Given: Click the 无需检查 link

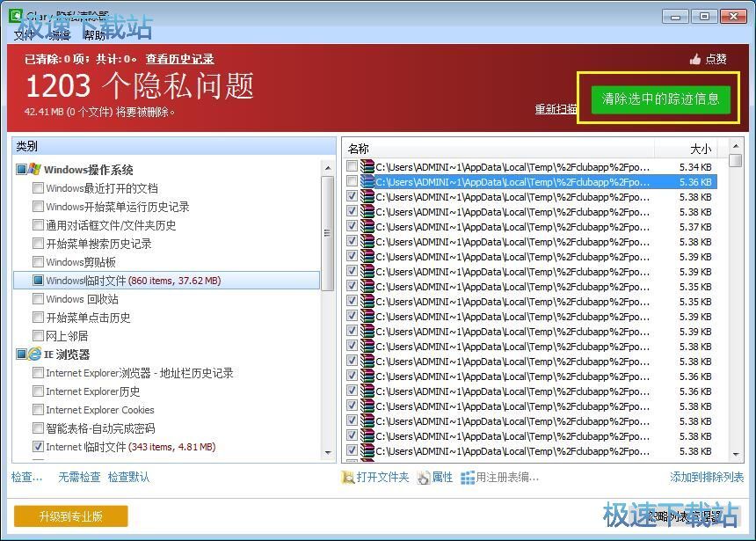Looking at the screenshot, I should (79, 478).
